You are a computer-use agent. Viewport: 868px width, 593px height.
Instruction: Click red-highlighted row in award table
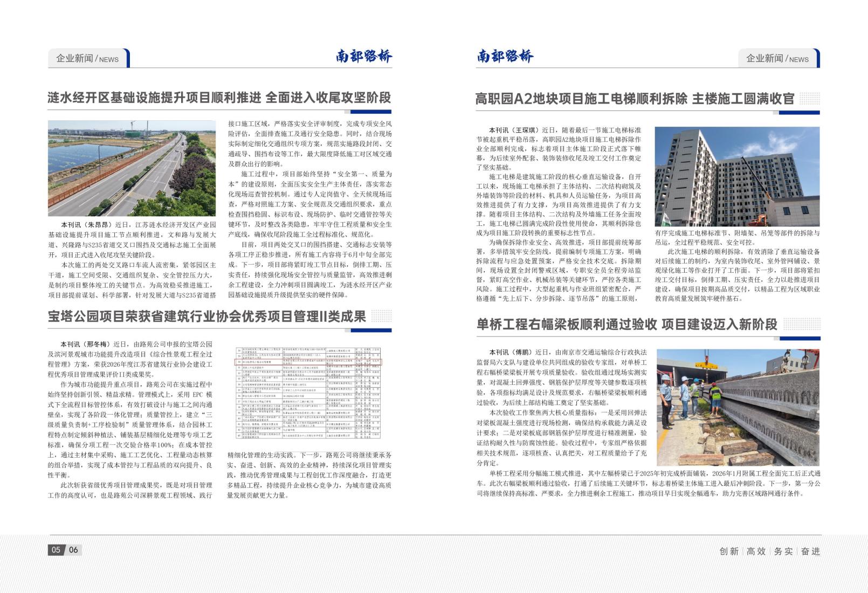[x=309, y=362]
